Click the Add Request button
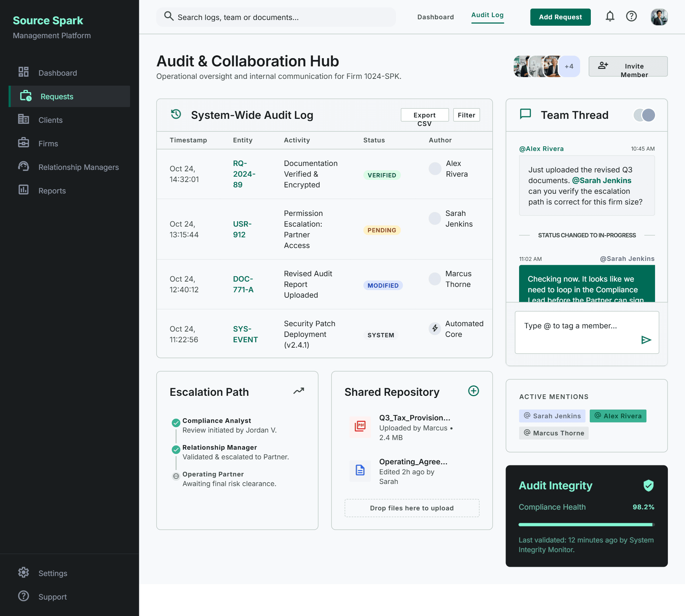This screenshot has width=685, height=616. [560, 17]
